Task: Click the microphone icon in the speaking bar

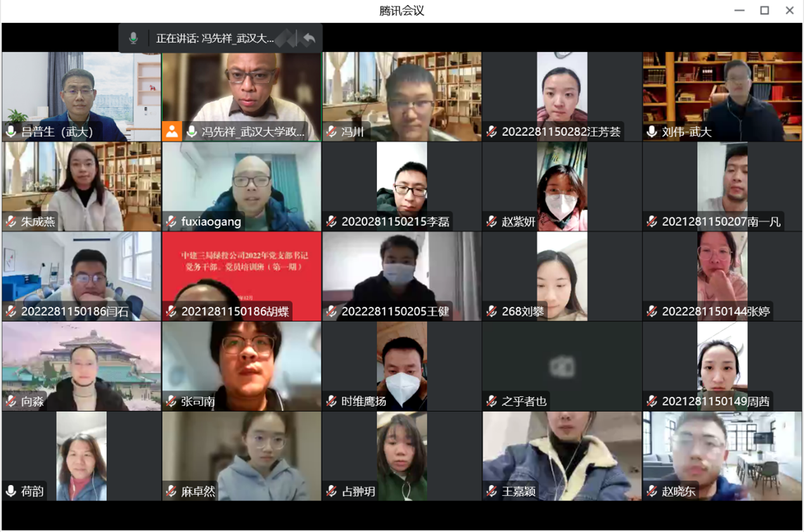Action: [x=133, y=38]
